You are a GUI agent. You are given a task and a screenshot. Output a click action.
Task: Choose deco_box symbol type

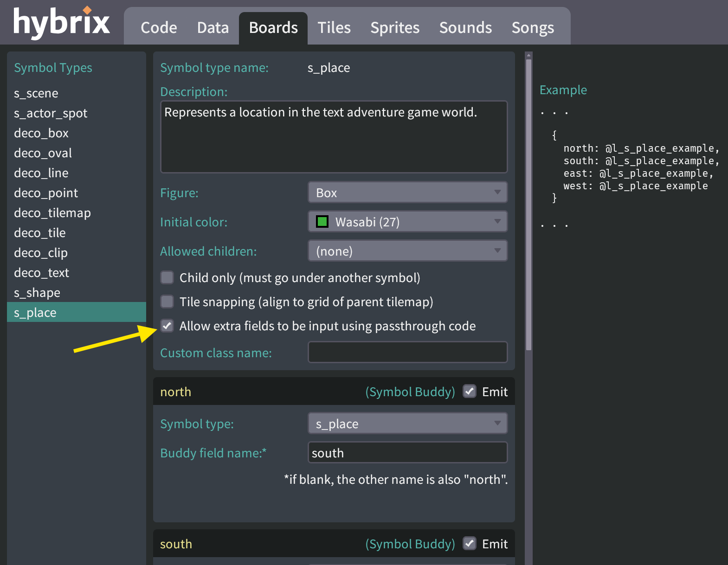point(77,133)
